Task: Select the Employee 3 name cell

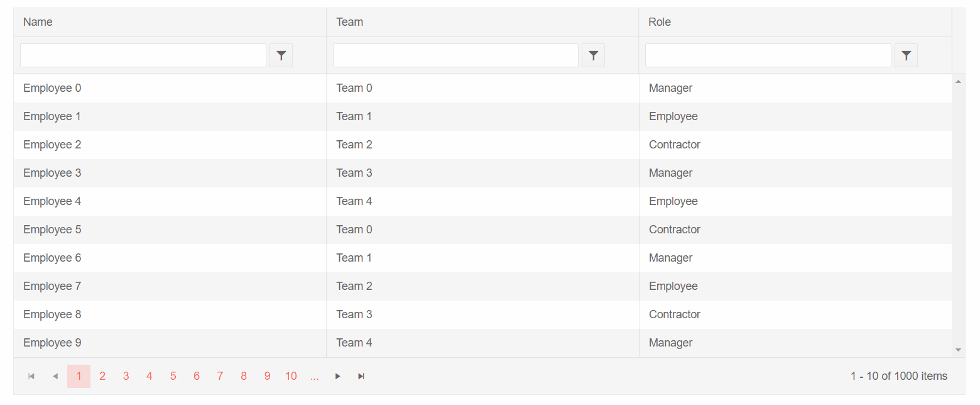Action: point(170,173)
